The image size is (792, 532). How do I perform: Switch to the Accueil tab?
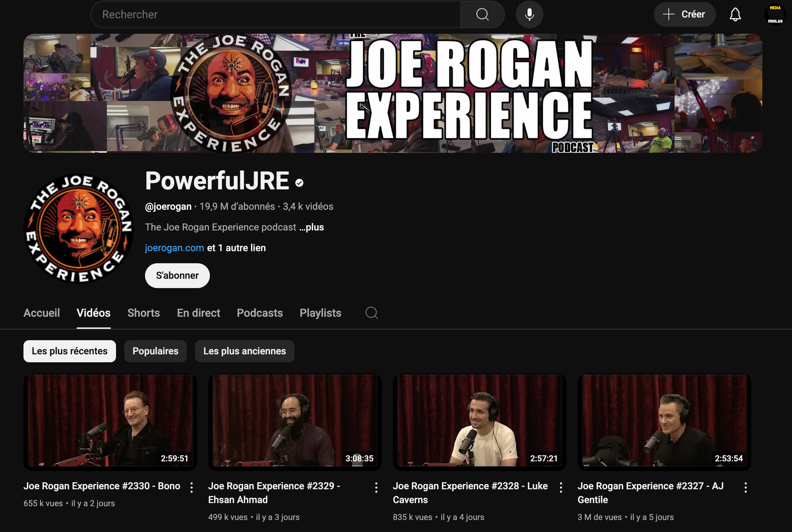[42, 313]
